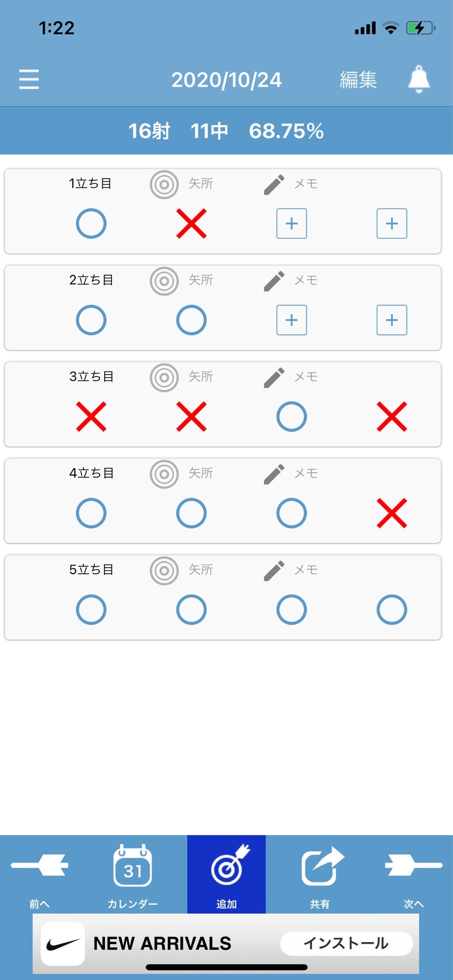453x980 pixels.
Task: Toggle second shot miss mark in 1立ち目
Action: 192,224
